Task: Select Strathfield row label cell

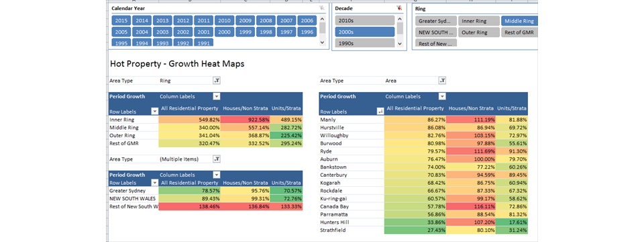Action: click(x=351, y=231)
